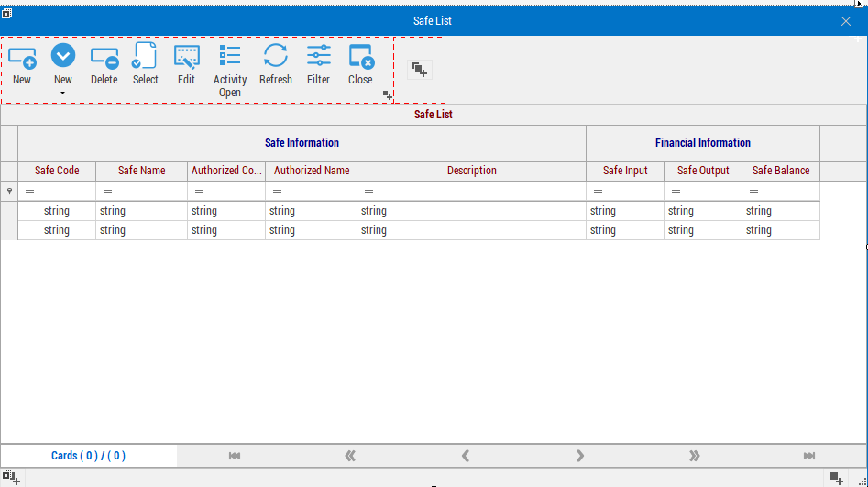
Task: Click the Safe List grid title
Action: (434, 115)
